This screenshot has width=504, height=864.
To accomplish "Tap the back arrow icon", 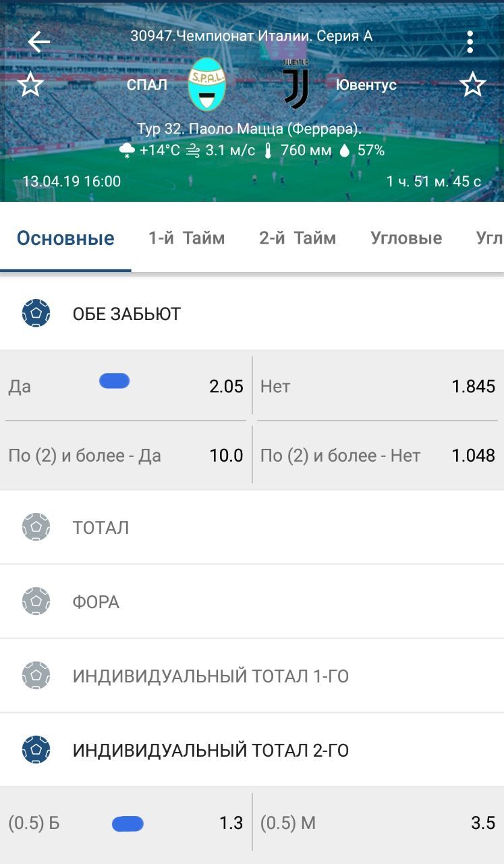I will click(x=38, y=43).
